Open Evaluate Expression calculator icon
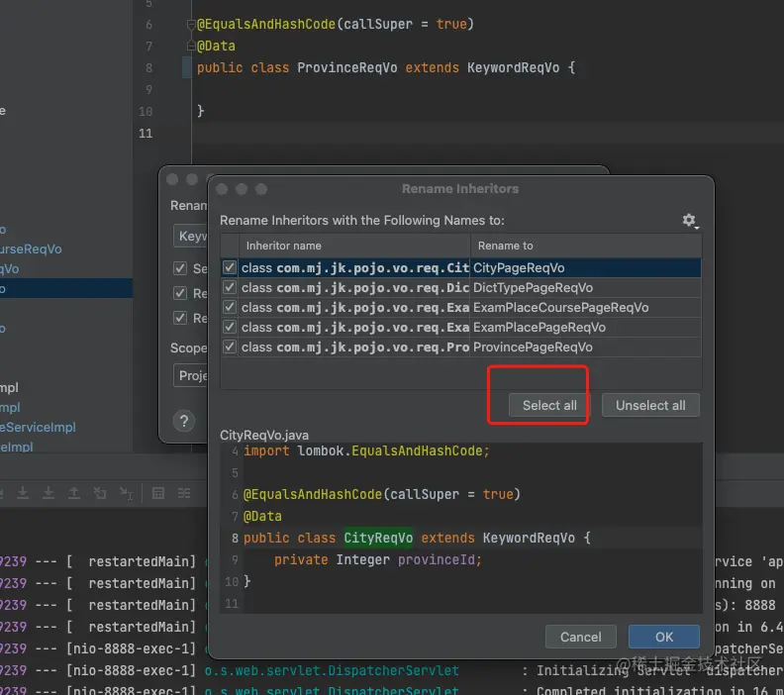This screenshot has height=695, width=784. [x=158, y=493]
